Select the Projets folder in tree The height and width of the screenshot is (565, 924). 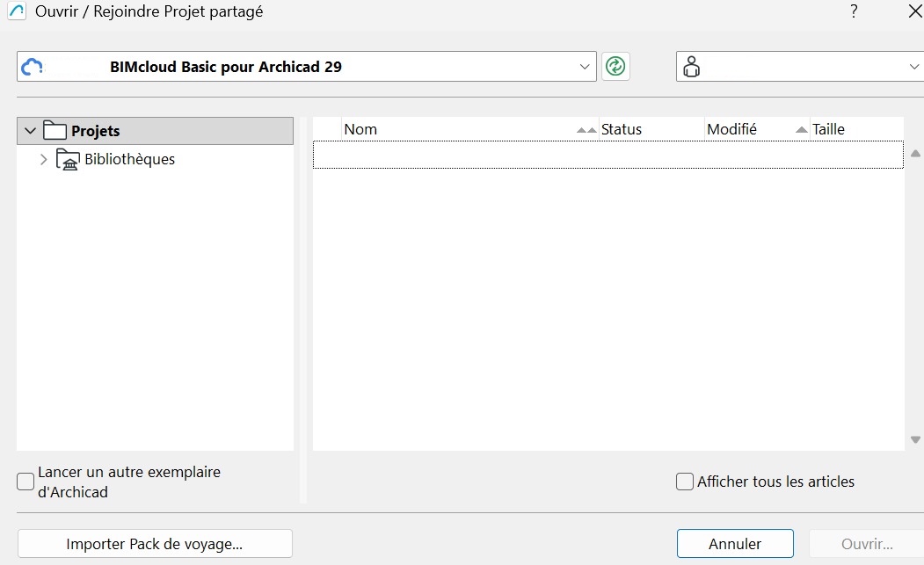click(155, 131)
